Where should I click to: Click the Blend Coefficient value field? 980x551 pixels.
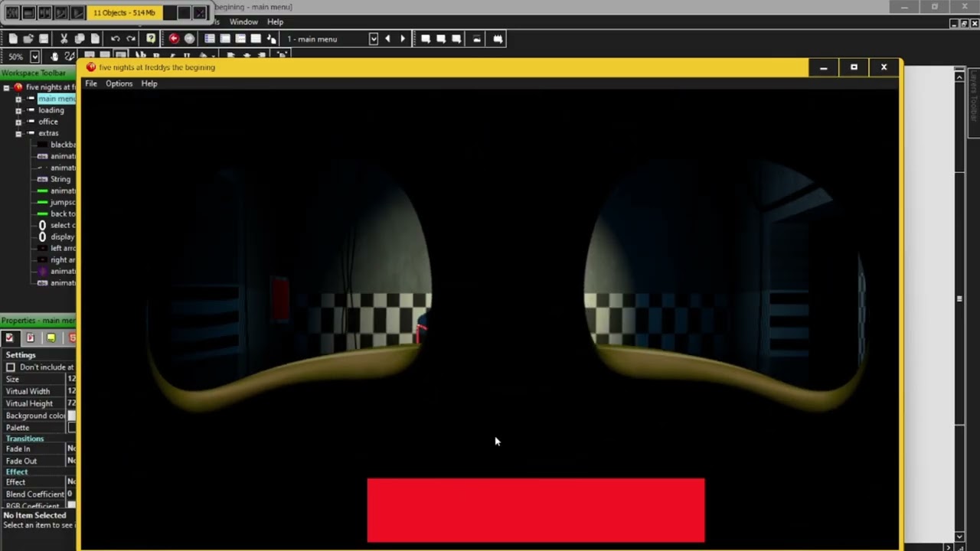71,494
